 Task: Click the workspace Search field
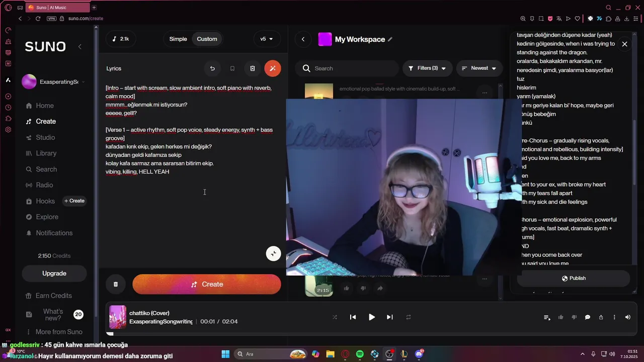point(347,68)
